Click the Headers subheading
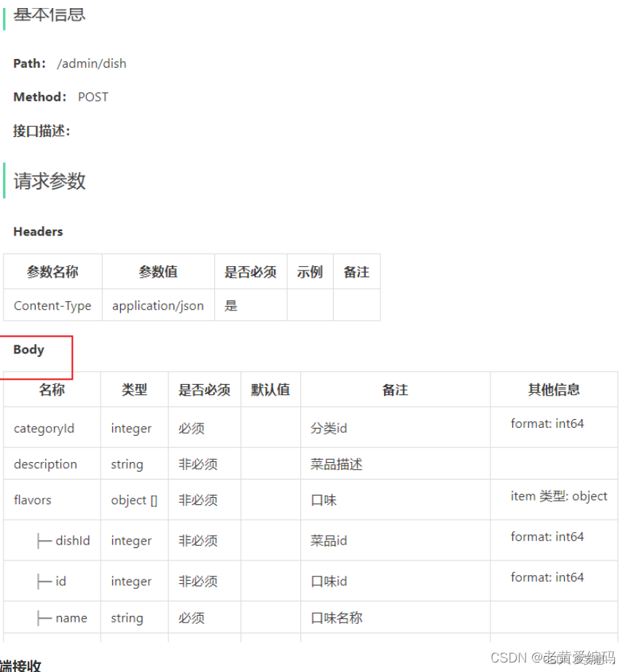Viewport: 626px width, 672px height. coord(38,232)
